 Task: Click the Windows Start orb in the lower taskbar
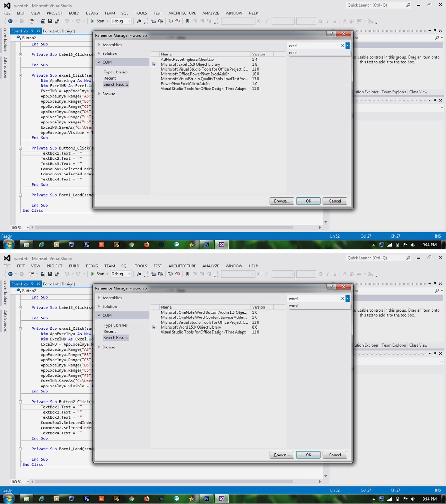(8, 498)
